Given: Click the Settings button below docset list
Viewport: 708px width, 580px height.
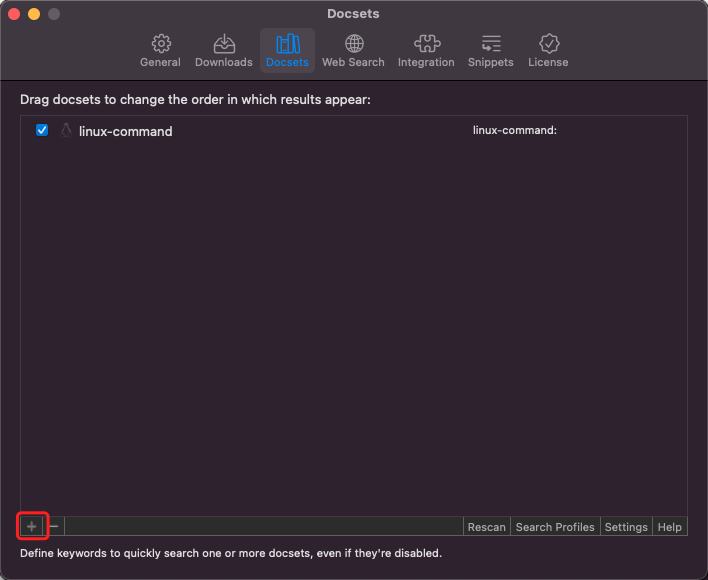Looking at the screenshot, I should point(626,527).
